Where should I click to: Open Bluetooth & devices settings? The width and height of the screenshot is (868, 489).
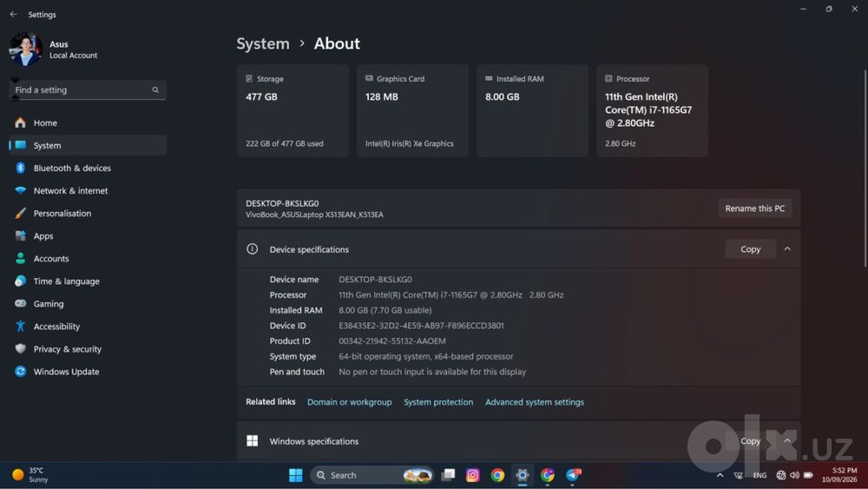[x=88, y=169]
